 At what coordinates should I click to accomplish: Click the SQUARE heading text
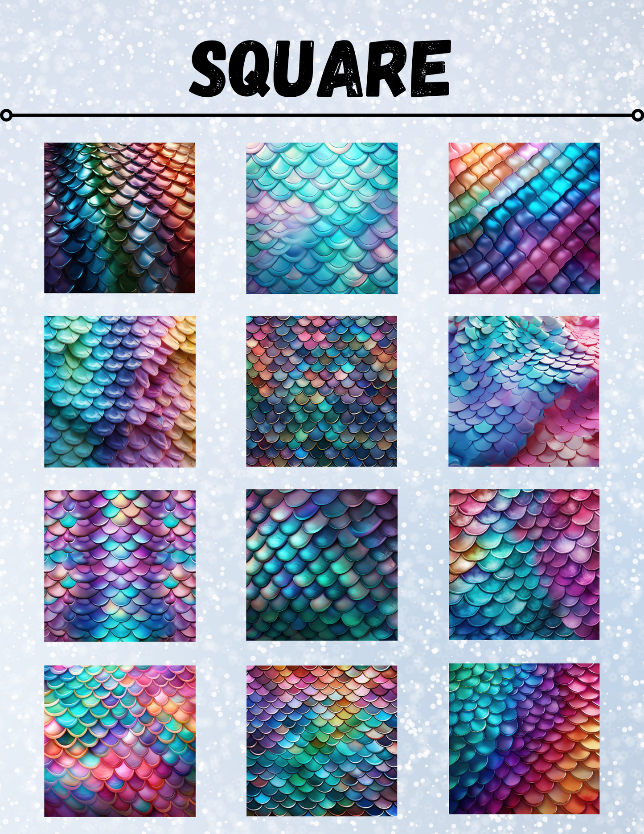tap(320, 68)
